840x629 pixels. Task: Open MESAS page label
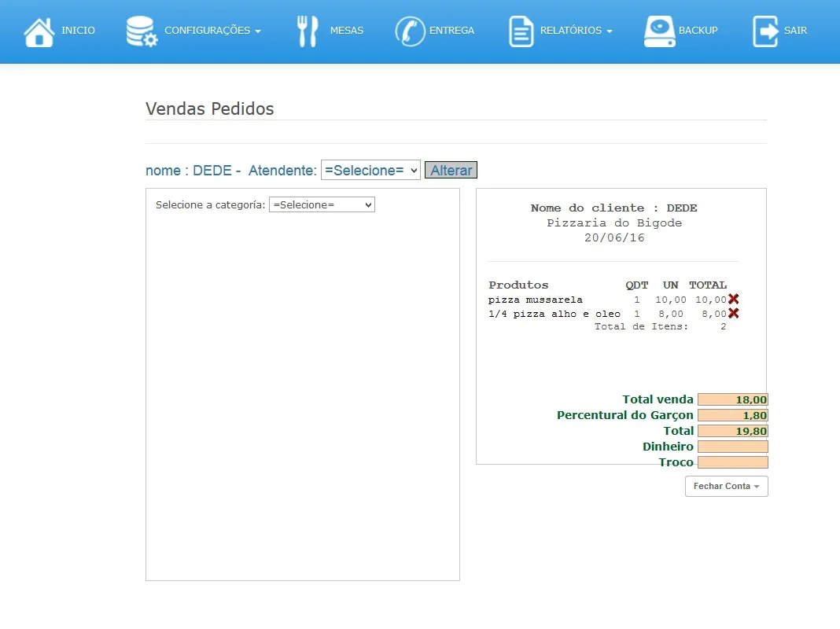tap(347, 31)
